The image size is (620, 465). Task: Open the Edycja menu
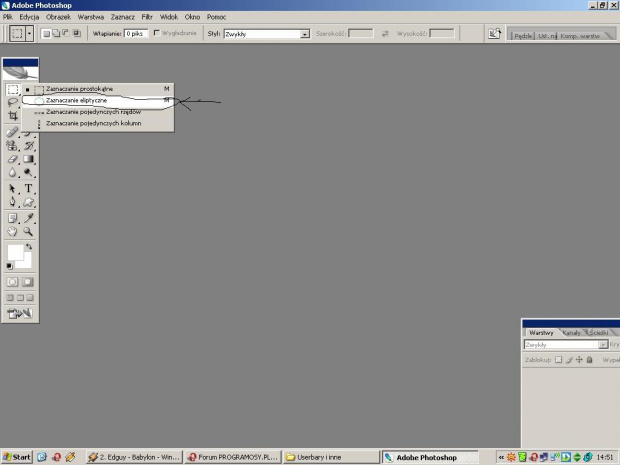pyautogui.click(x=29, y=17)
